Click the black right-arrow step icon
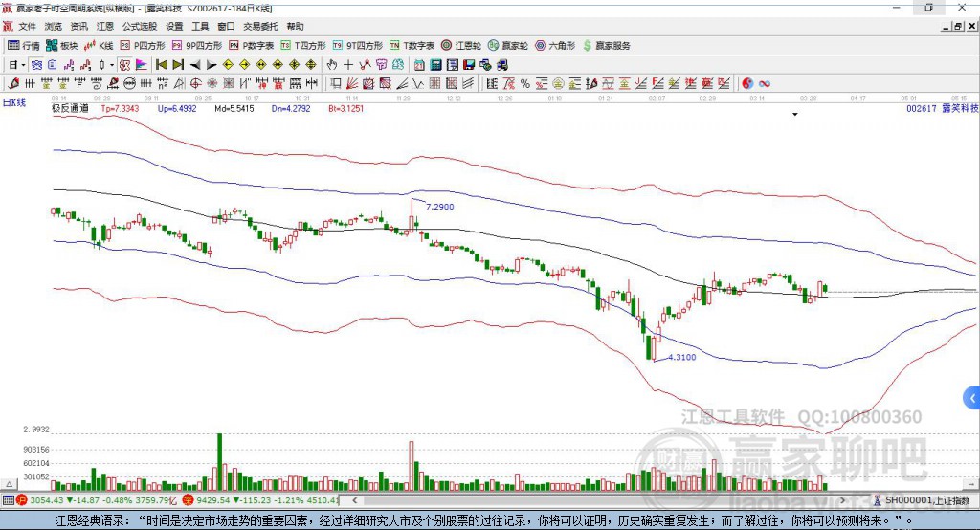Image resolution: width=980 pixels, height=530 pixels. 212,65
